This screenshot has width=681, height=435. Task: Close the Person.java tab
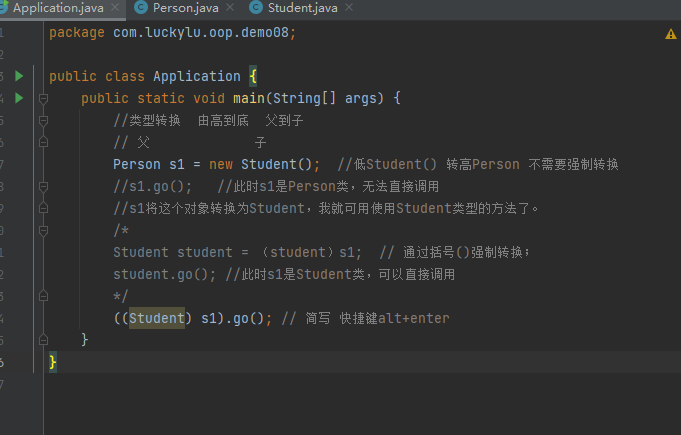point(232,8)
